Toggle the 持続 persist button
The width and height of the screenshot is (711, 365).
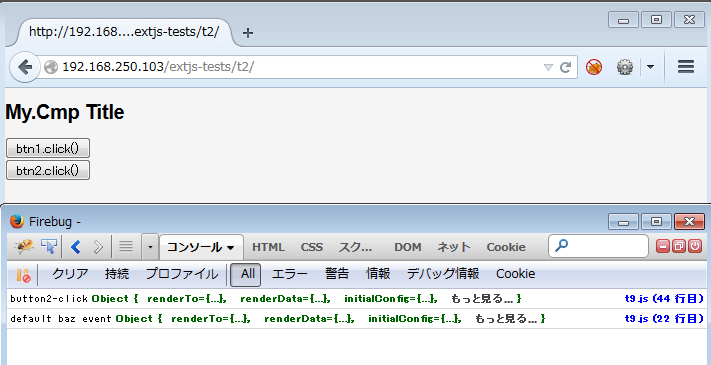click(x=117, y=274)
